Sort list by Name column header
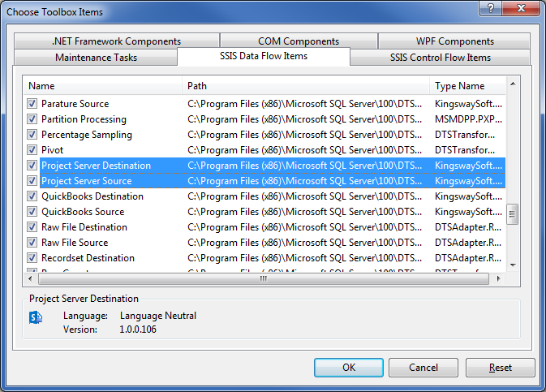546x392 pixels. (103, 86)
